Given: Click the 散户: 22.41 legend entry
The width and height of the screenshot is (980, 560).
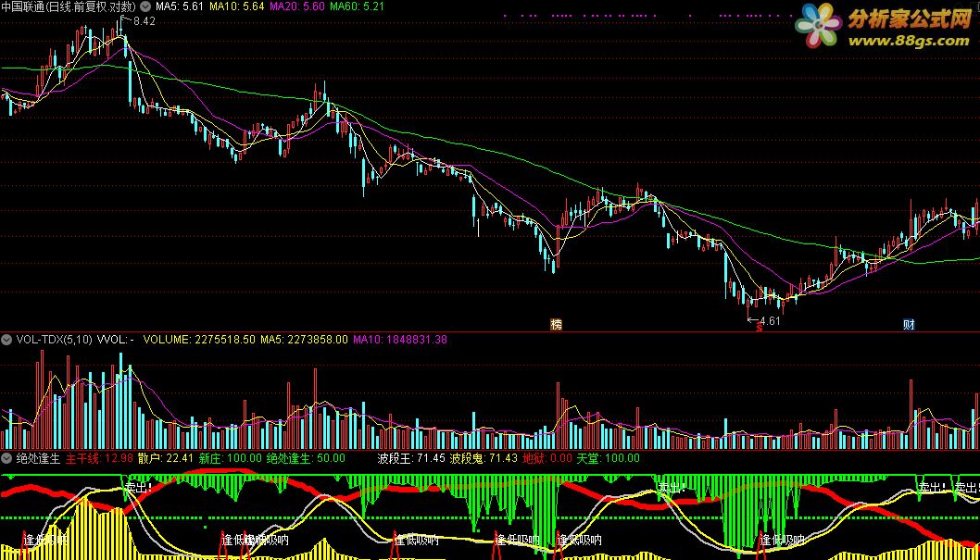Looking at the screenshot, I should tap(166, 458).
